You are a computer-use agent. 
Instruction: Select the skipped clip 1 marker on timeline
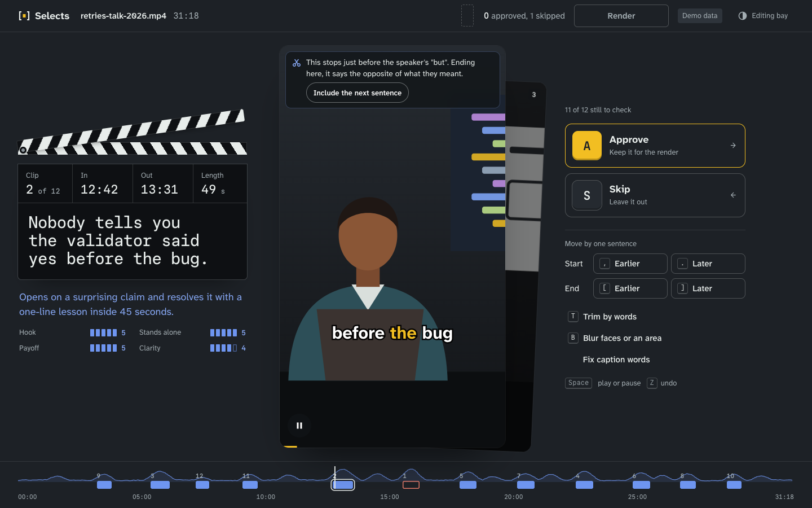tap(411, 485)
